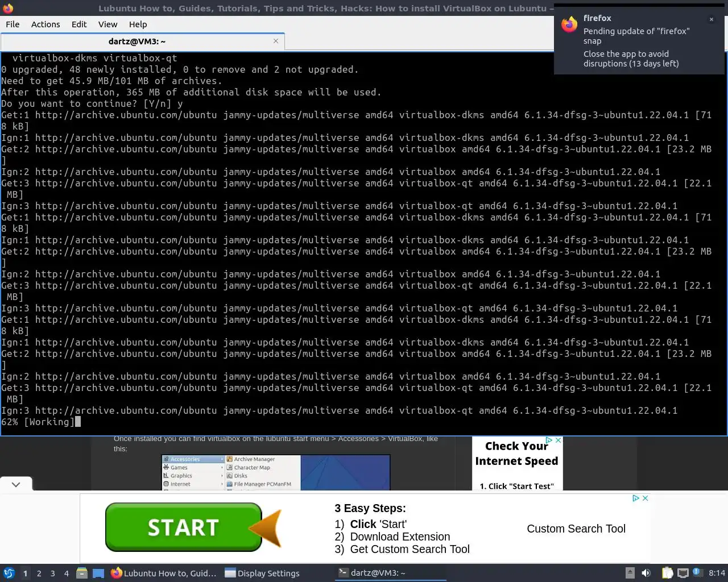The height and width of the screenshot is (582, 728).
Task: Click the 62% [Working] progress line
Action: pyautogui.click(x=38, y=422)
